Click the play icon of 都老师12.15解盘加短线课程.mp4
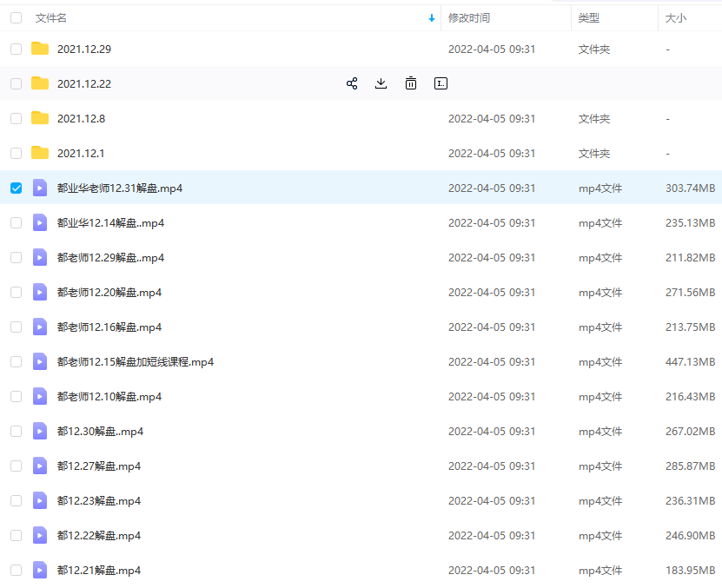This screenshot has width=722, height=588. pos(39,361)
